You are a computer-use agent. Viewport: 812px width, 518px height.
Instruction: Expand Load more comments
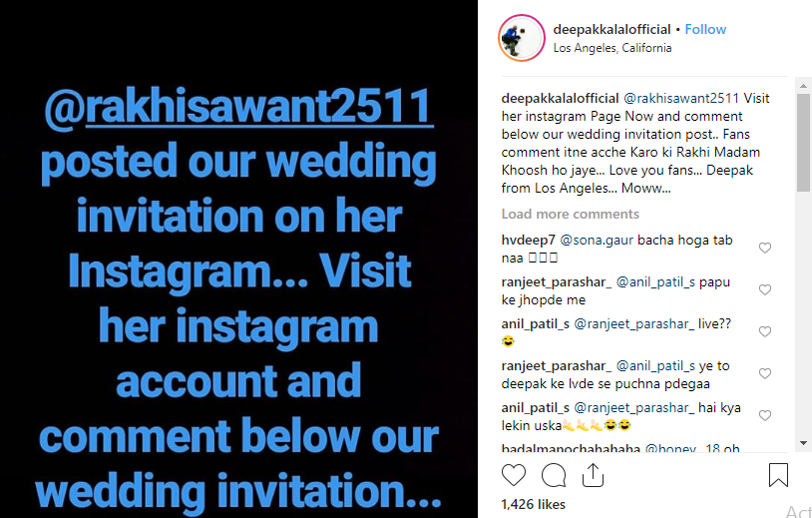571,214
